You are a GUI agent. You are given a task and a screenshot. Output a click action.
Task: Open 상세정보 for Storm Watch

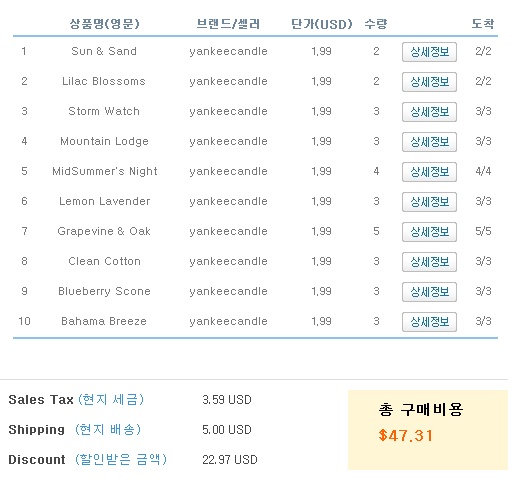tap(429, 112)
